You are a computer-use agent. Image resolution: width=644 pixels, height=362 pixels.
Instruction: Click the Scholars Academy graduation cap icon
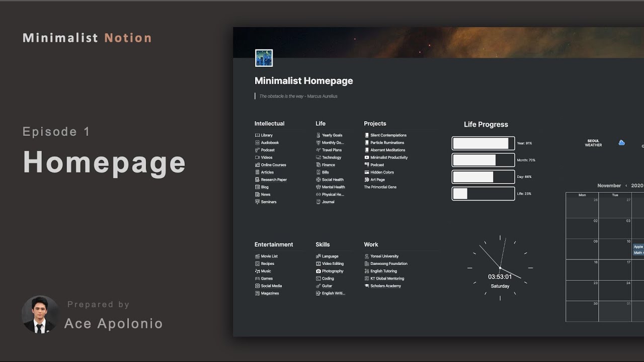(367, 286)
